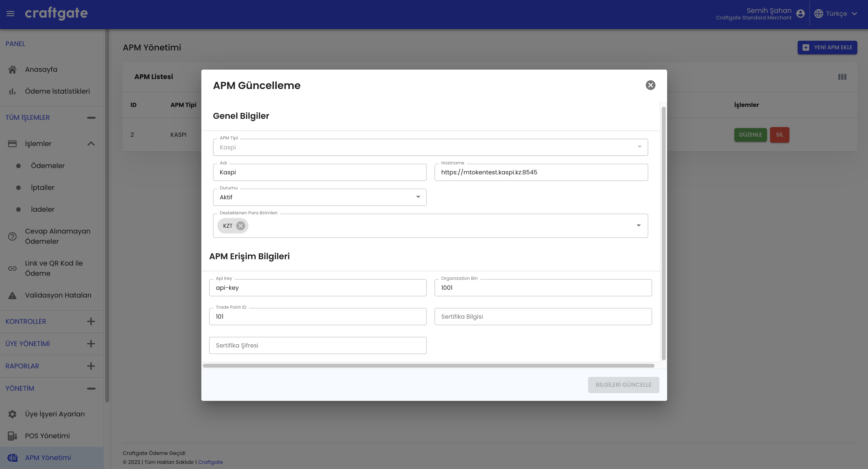This screenshot has height=469, width=868.
Task: Collapse the İşlemler submenu chevron
Action: pyautogui.click(x=91, y=144)
